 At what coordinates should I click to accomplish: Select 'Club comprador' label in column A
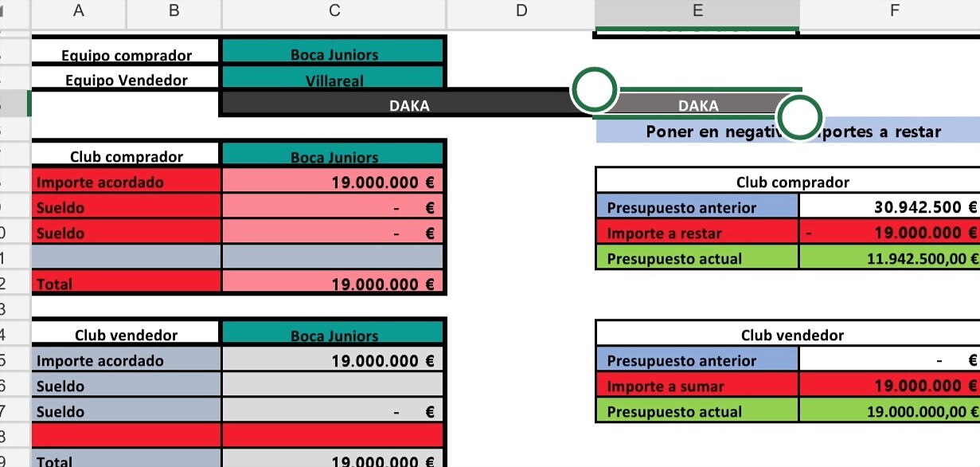click(x=127, y=155)
